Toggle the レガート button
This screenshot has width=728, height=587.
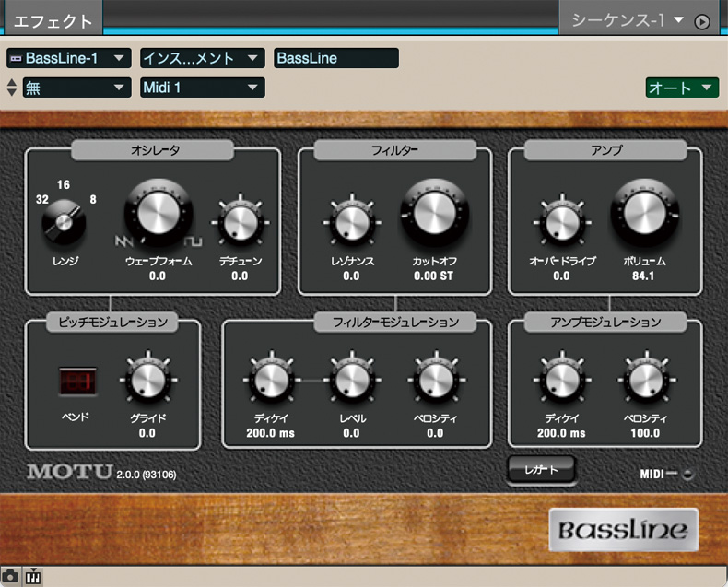541,470
